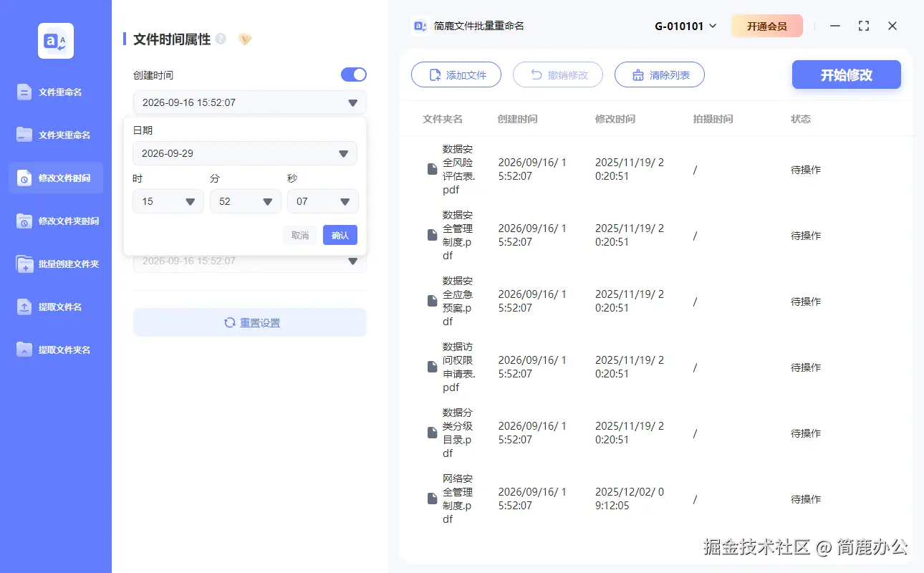Click the title bar app icon
Viewport: 924px width, 573px height.
tap(421, 26)
